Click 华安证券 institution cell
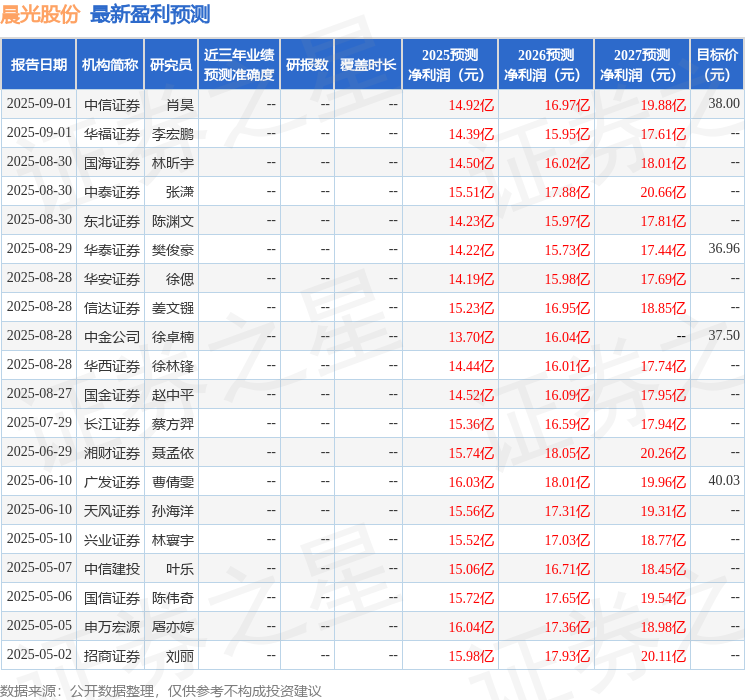Viewport: 745px width, 700px height. click(112, 279)
